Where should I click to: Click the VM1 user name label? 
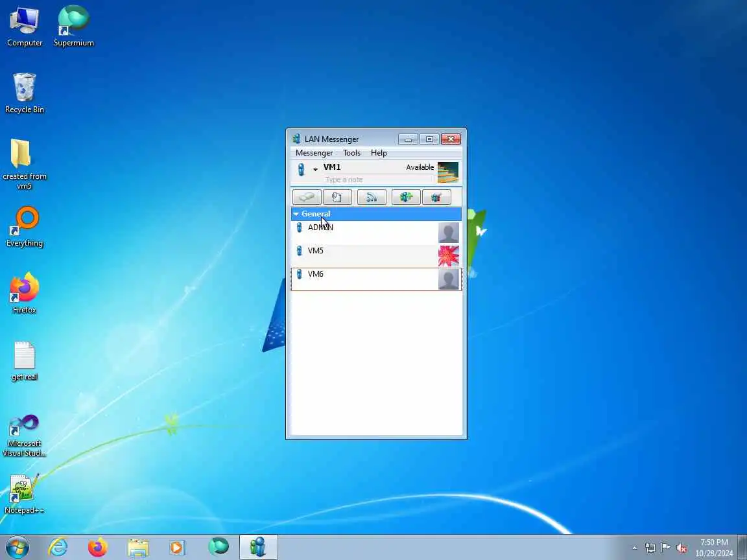pyautogui.click(x=332, y=167)
